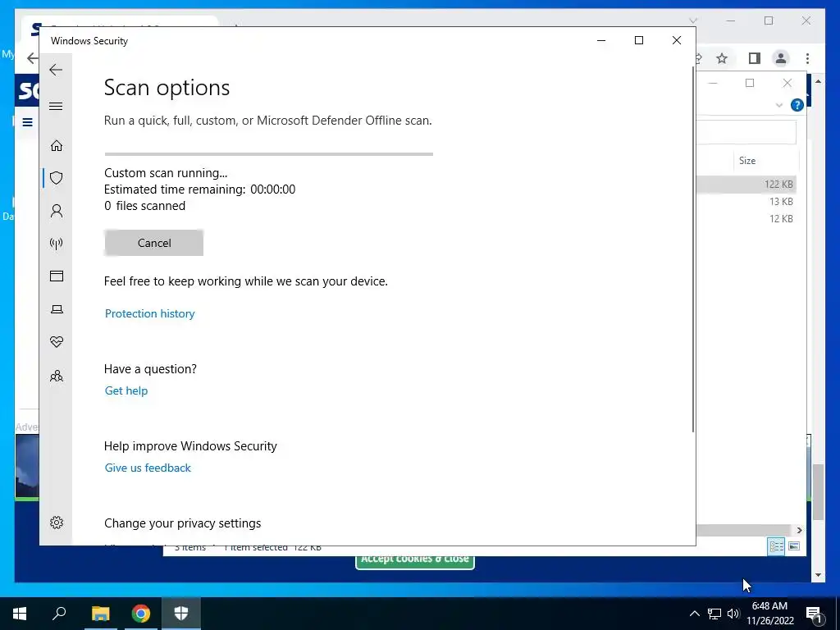Open the notification center icon
Screen dimensions: 840x630
click(x=814, y=614)
